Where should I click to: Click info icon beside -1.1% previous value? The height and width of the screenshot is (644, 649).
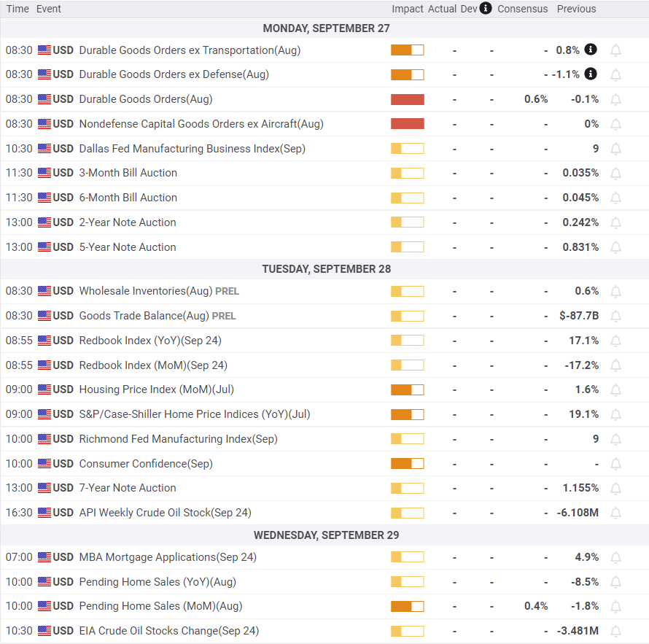click(x=590, y=74)
